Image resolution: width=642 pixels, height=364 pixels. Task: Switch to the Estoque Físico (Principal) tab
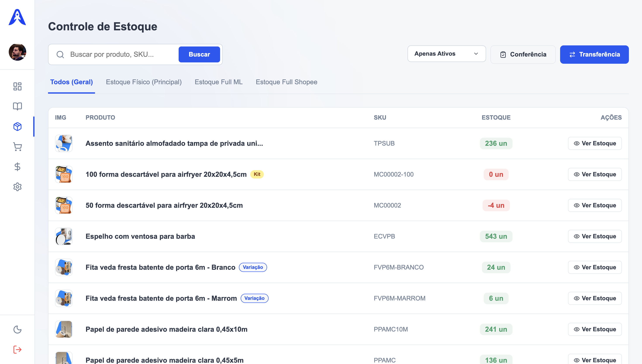click(143, 82)
